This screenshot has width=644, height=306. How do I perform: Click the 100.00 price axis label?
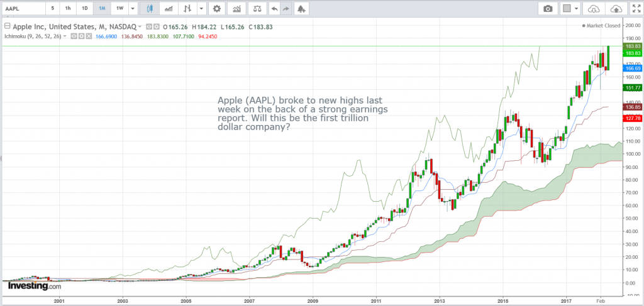pos(631,154)
